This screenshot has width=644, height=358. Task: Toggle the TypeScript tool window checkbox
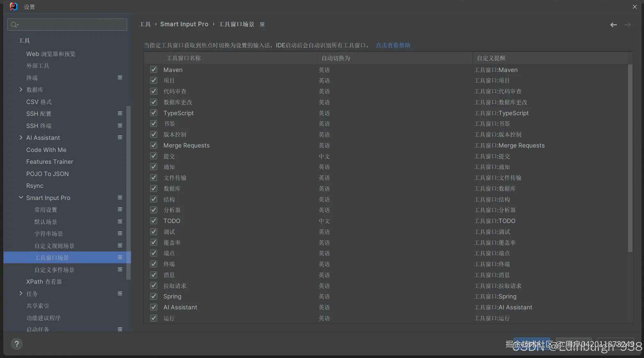click(x=153, y=113)
